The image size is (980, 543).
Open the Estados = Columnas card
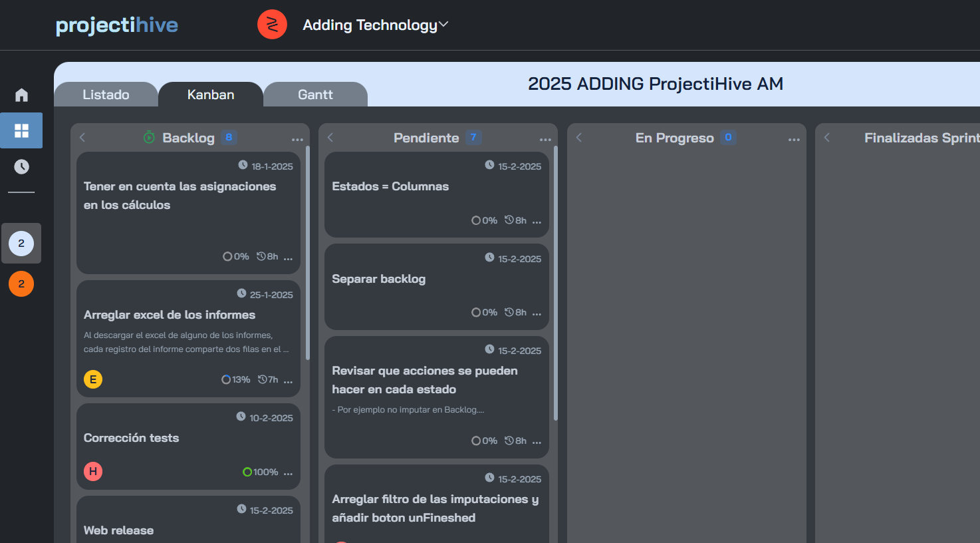point(390,187)
